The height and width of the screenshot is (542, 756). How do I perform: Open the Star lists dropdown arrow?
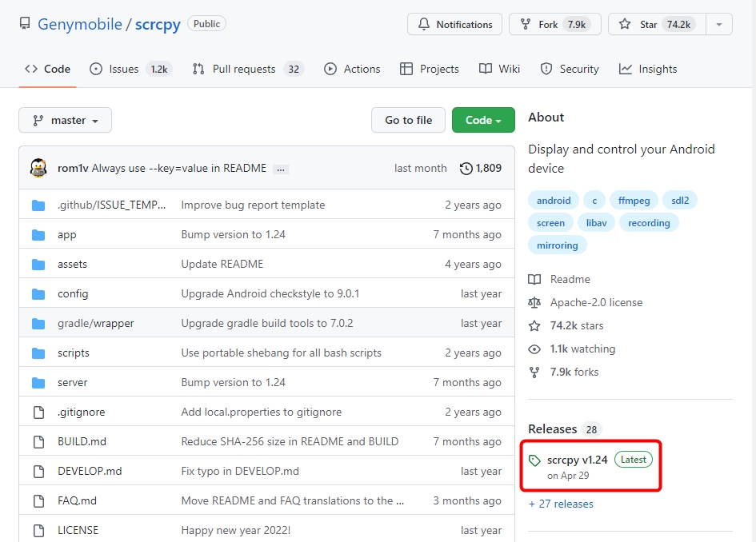tap(719, 24)
